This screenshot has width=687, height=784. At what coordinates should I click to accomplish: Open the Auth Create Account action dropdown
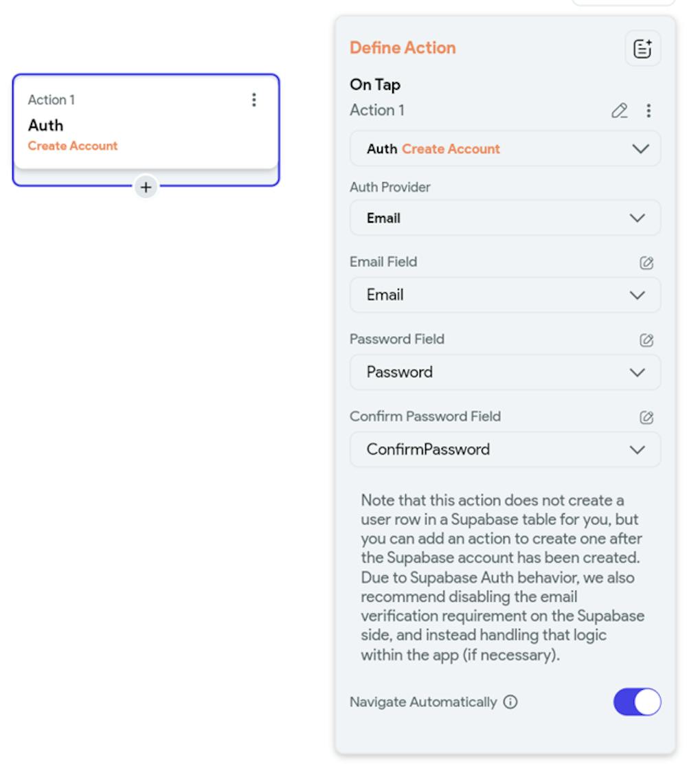point(505,148)
